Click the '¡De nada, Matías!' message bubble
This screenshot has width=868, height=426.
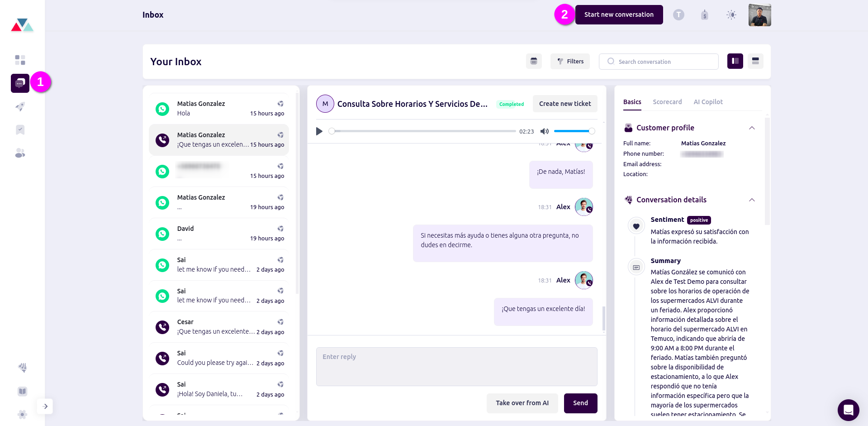(x=561, y=174)
